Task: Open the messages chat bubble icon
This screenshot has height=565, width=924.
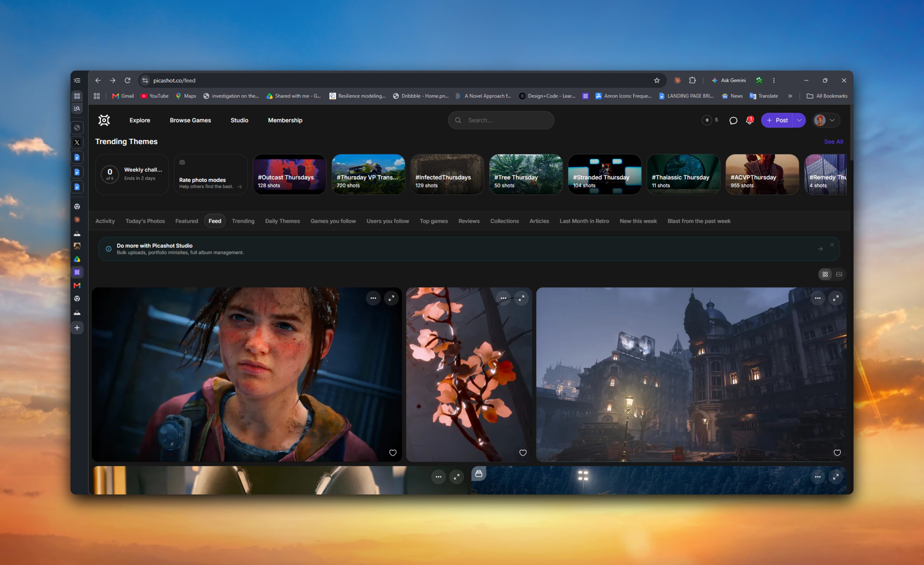Action: tap(733, 120)
